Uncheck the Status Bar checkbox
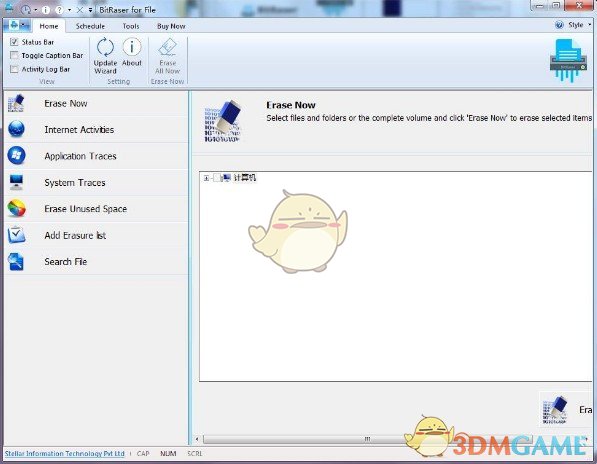Screen dimensions: 597x464 14,42
